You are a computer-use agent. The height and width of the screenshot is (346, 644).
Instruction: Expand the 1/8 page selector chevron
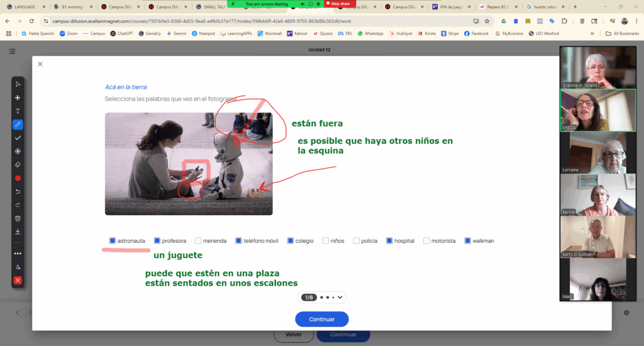(340, 298)
